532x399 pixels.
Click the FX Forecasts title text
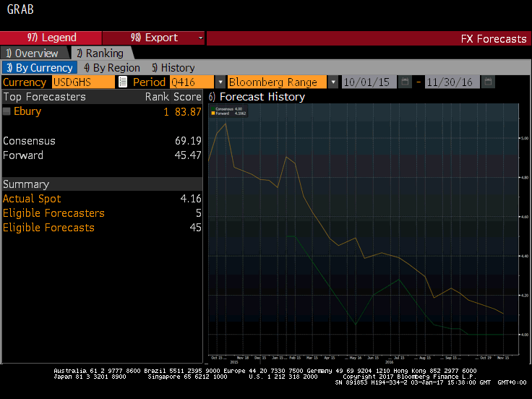point(494,39)
